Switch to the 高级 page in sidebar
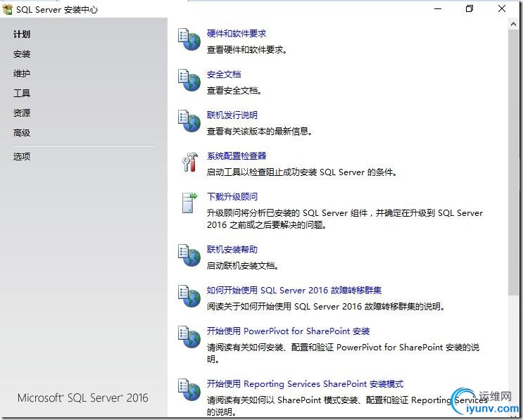 [x=22, y=133]
